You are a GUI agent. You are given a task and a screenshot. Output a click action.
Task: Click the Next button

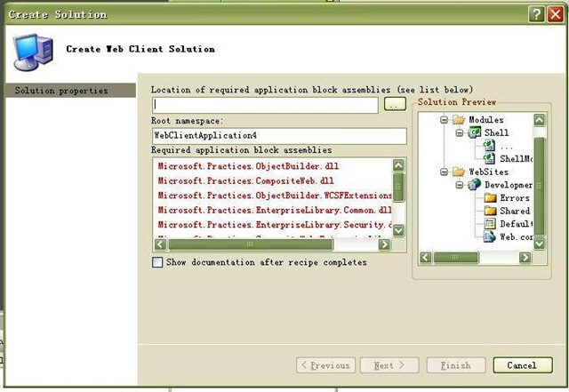coord(389,365)
